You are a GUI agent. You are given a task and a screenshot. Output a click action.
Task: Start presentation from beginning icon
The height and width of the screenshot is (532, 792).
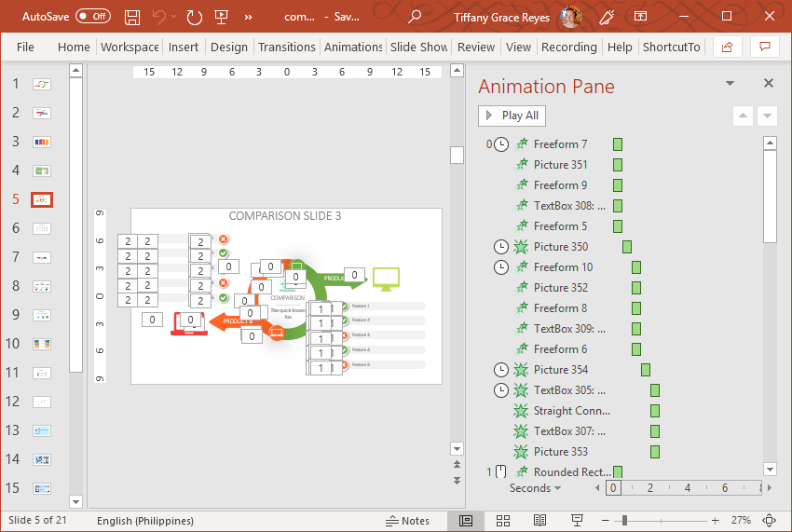click(x=221, y=17)
